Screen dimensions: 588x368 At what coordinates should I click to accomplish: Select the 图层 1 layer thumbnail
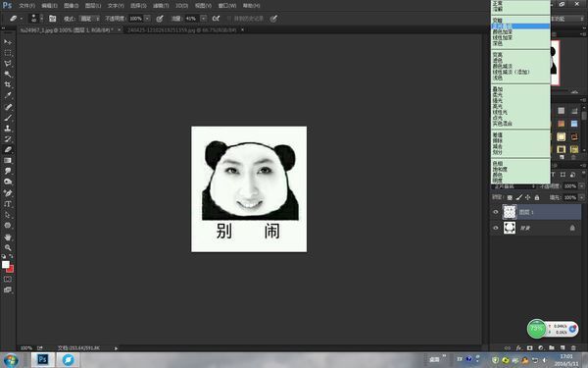[510, 212]
